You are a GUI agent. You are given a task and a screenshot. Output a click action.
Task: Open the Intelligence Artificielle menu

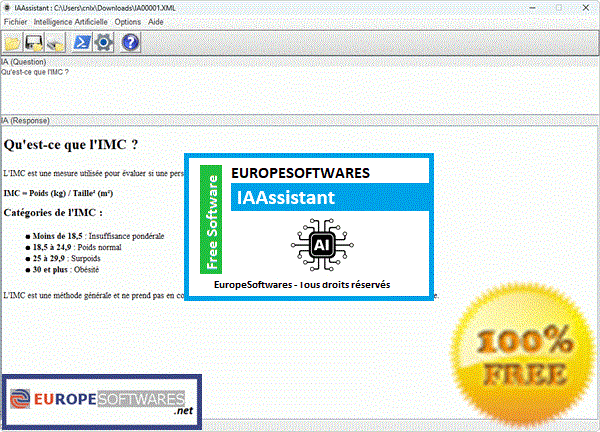point(71,21)
